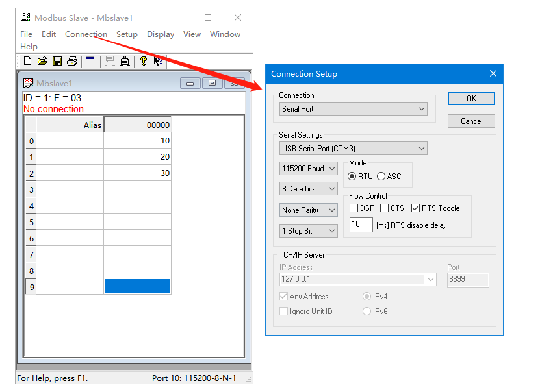Open the Connection type dropdown showing Serial Port
Viewport: 540px width, 392px height.
click(354, 109)
